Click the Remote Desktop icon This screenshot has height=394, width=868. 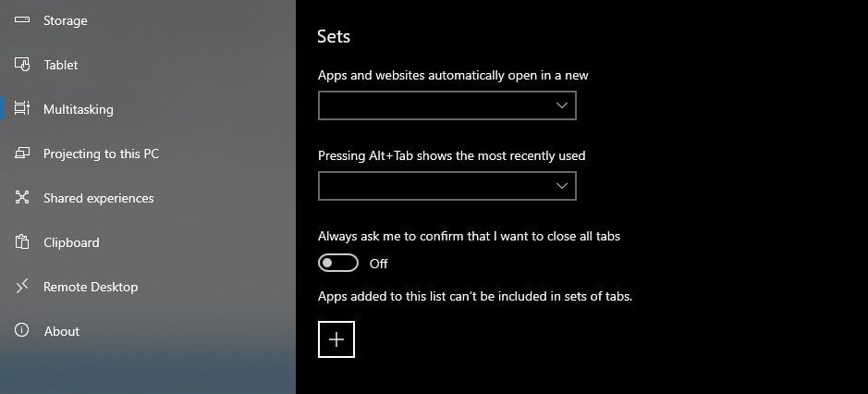pyautogui.click(x=23, y=287)
